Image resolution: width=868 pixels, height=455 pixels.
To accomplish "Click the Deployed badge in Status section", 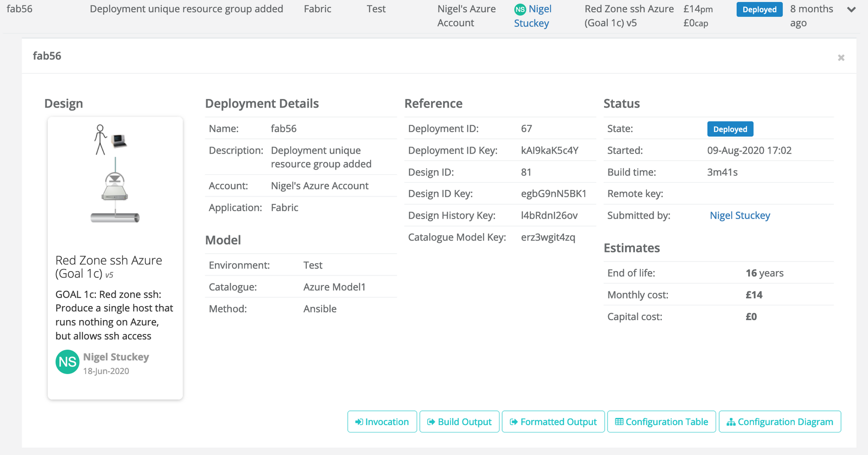I will tap(730, 129).
